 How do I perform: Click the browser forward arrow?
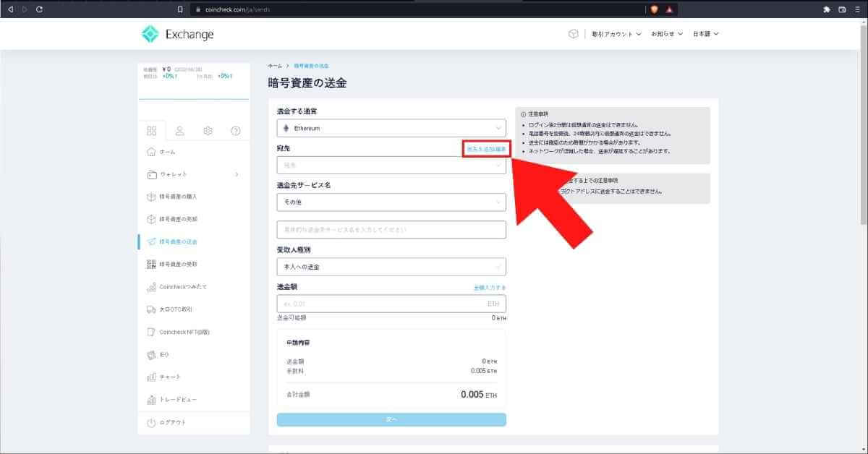[x=24, y=9]
